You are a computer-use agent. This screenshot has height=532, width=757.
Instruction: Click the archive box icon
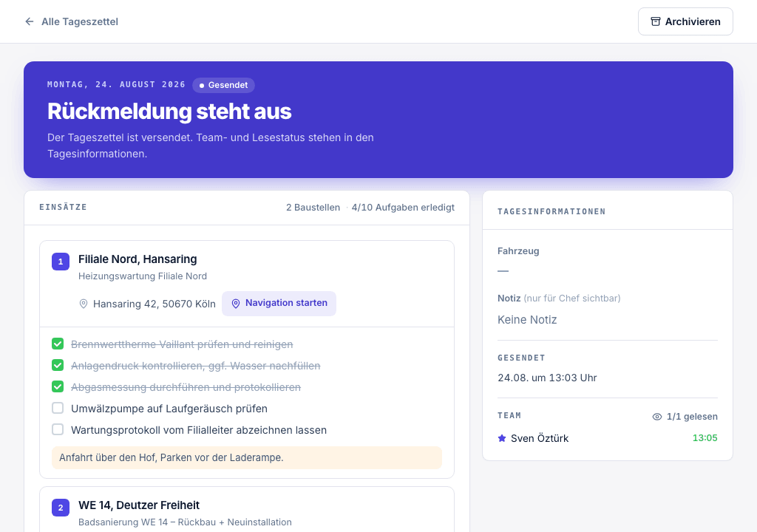[655, 21]
